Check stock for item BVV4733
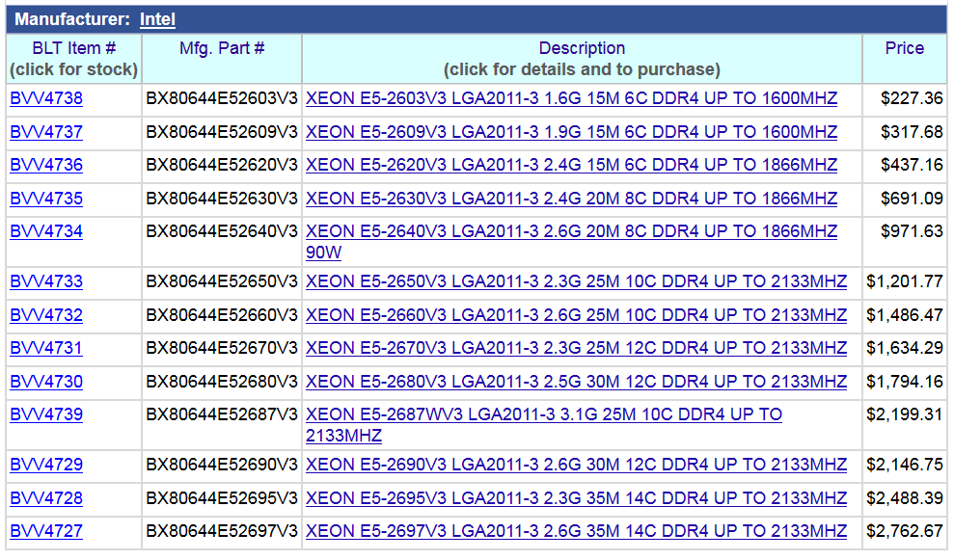The height and width of the screenshot is (560, 954). [x=46, y=281]
